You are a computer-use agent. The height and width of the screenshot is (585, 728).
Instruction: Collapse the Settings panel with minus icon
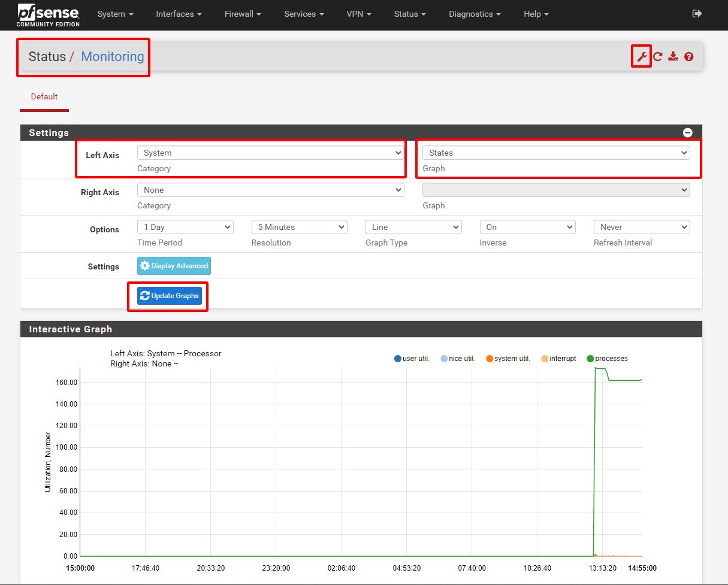click(x=688, y=133)
